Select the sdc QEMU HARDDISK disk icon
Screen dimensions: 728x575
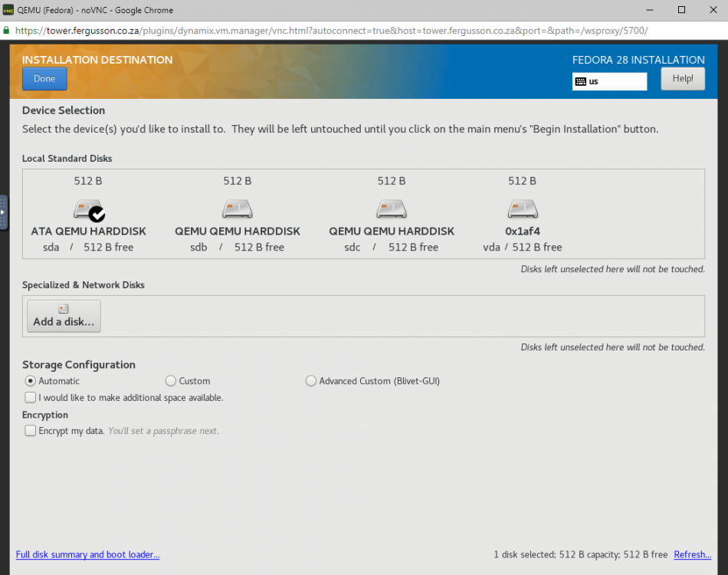click(392, 209)
